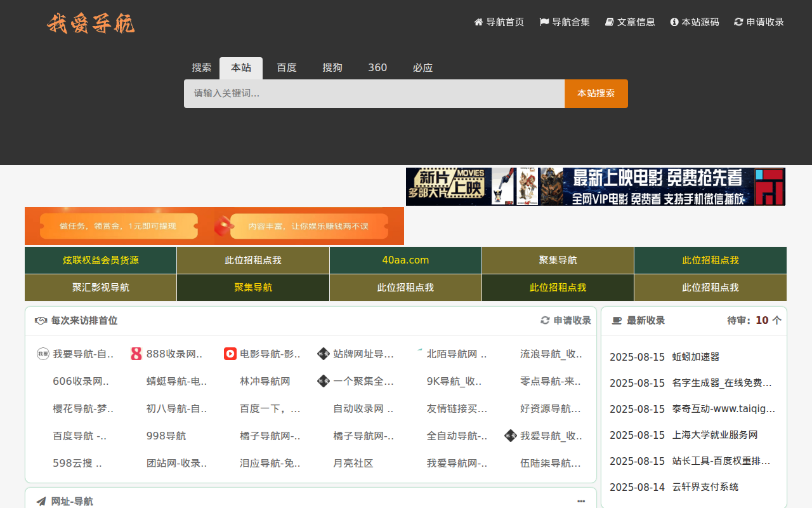812x508 pixels.
Task: Open the 9K导航_收 link
Action: click(454, 381)
